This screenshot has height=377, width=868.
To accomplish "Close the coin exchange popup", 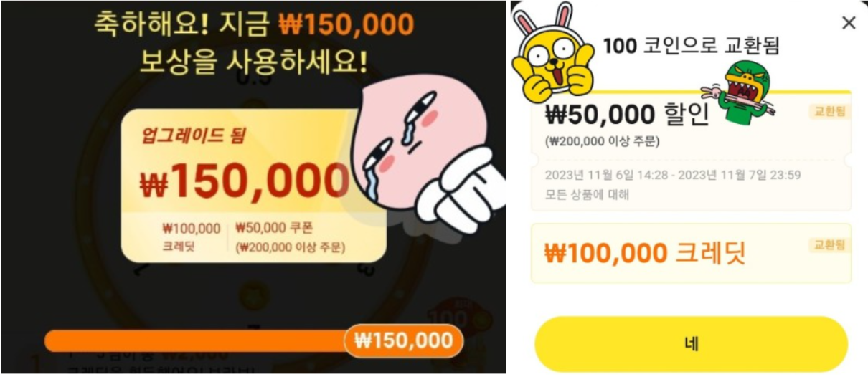I will (x=849, y=23).
